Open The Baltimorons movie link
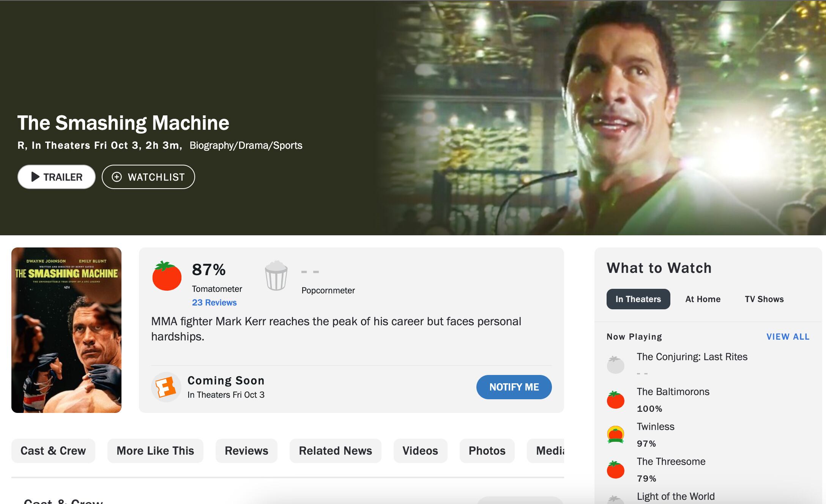The image size is (826, 504). tap(673, 392)
